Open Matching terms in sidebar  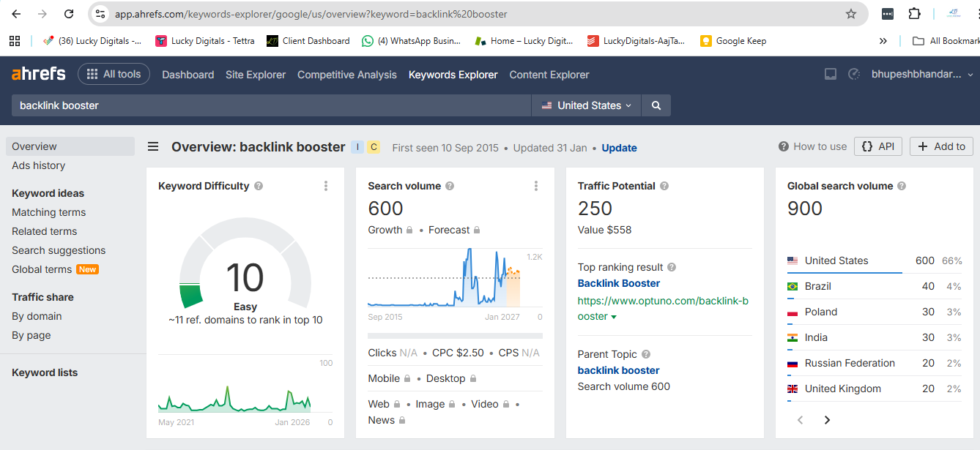click(48, 212)
